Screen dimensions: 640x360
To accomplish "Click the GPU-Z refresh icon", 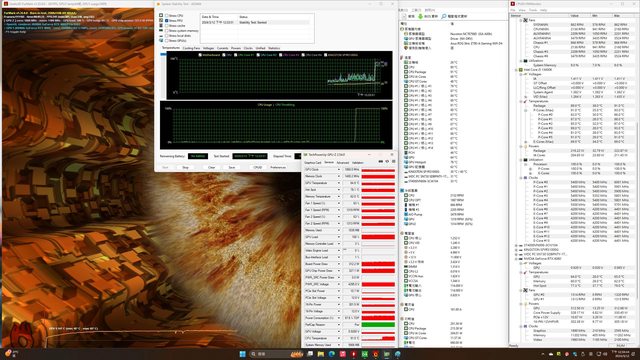I will [x=387, y=162].
